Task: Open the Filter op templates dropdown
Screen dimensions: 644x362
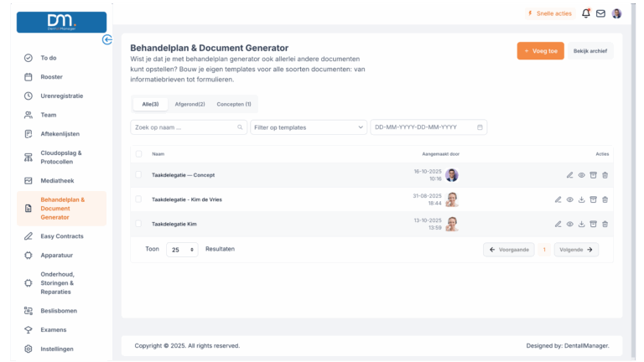Action: coord(309,127)
